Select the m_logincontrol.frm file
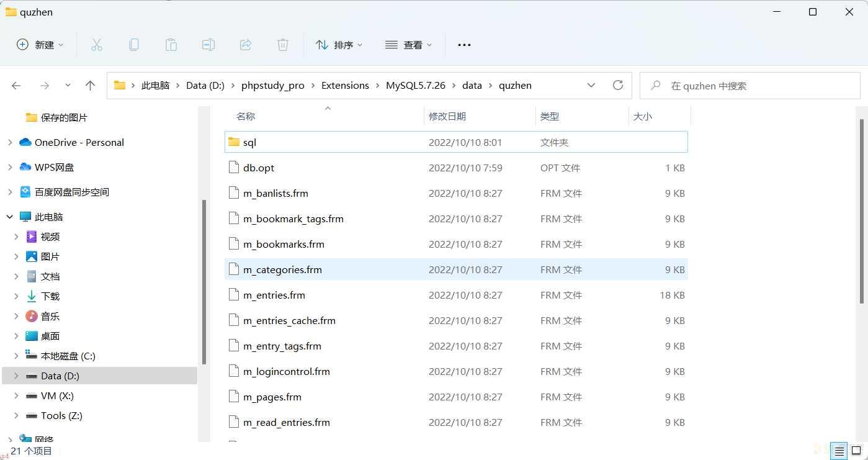This screenshot has width=868, height=460. 456,371
